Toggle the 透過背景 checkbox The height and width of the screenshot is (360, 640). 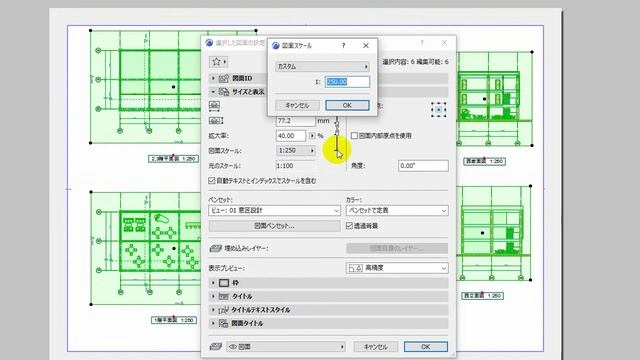[349, 225]
